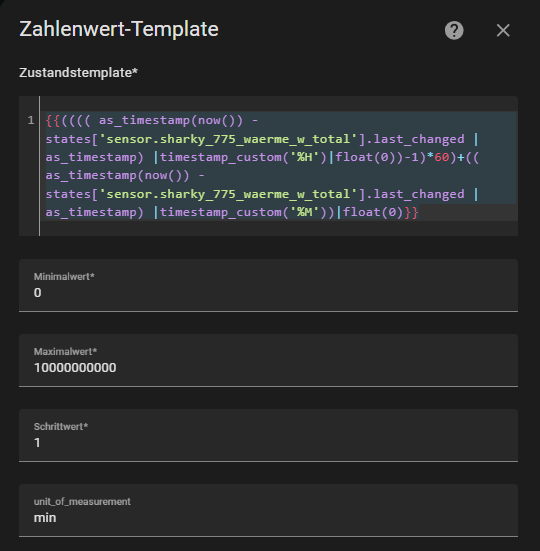Select the Schrittwert input field
This screenshot has height=551, width=540.
click(x=268, y=435)
